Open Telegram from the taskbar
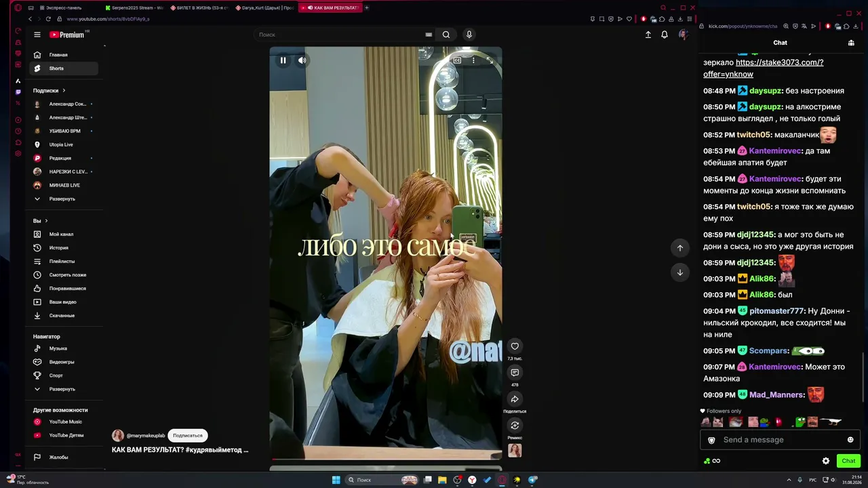Screen dimensions: 868x488 tap(532, 480)
